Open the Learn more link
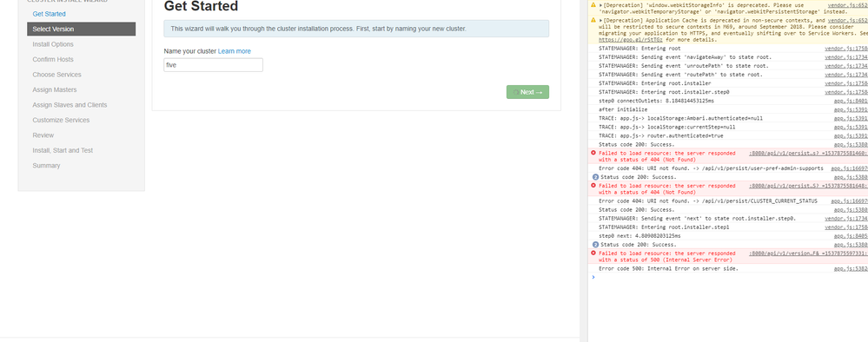This screenshot has height=342, width=868. click(235, 51)
